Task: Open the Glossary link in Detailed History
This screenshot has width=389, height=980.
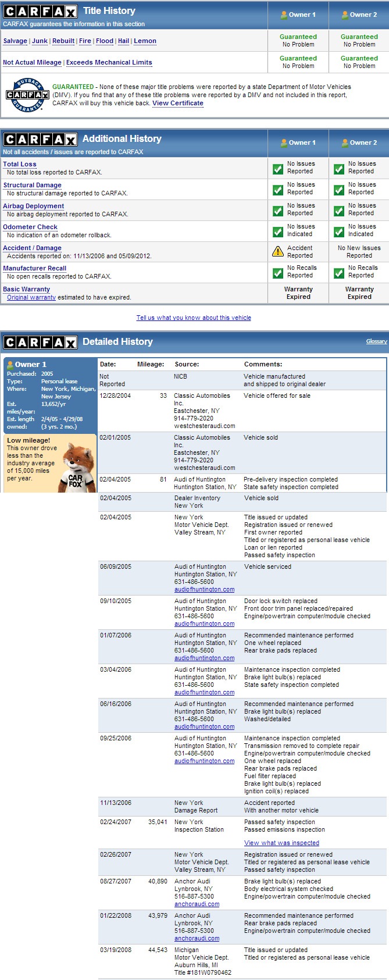Action: click(x=376, y=341)
